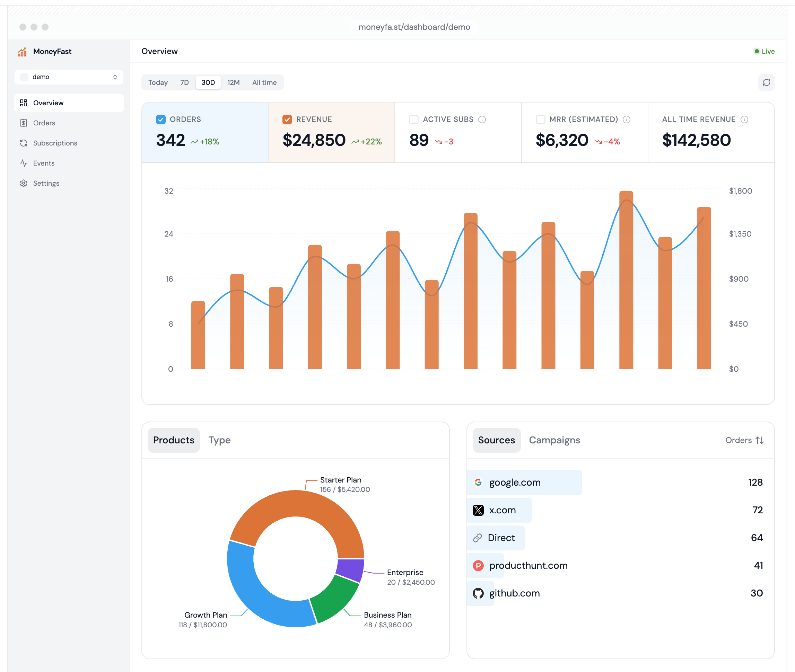
Task: Click the All Time Revenue info icon
Action: [744, 120]
